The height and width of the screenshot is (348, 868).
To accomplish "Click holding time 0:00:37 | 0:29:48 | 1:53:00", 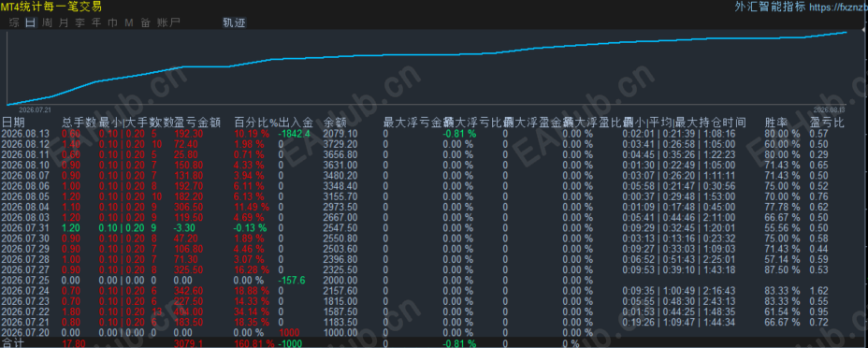I will tap(679, 196).
